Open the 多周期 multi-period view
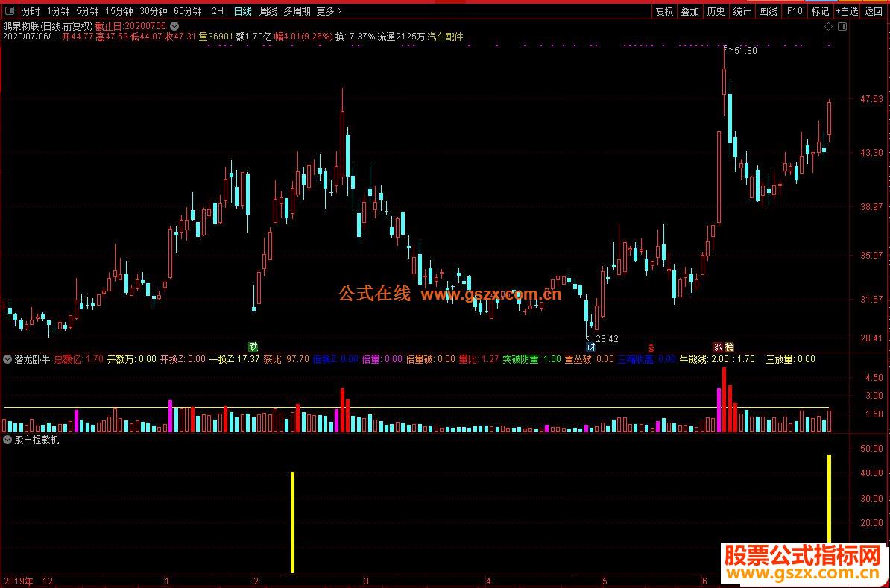The height and width of the screenshot is (588, 890). [297, 10]
